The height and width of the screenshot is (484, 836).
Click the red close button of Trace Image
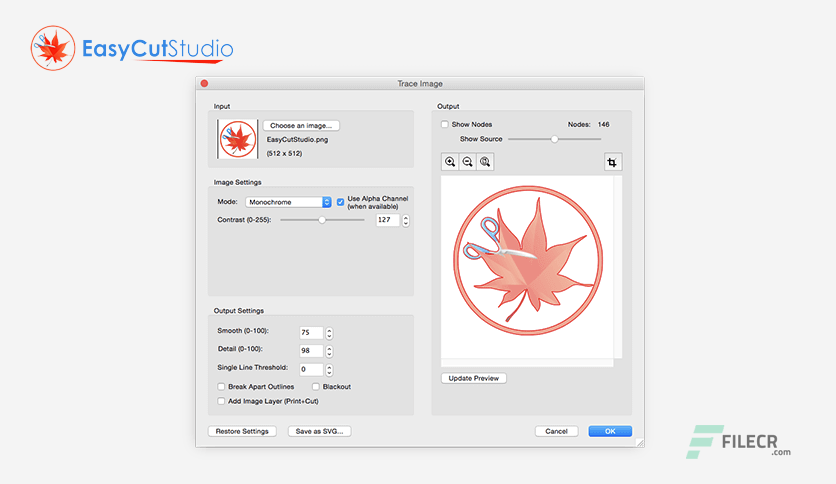[204, 84]
